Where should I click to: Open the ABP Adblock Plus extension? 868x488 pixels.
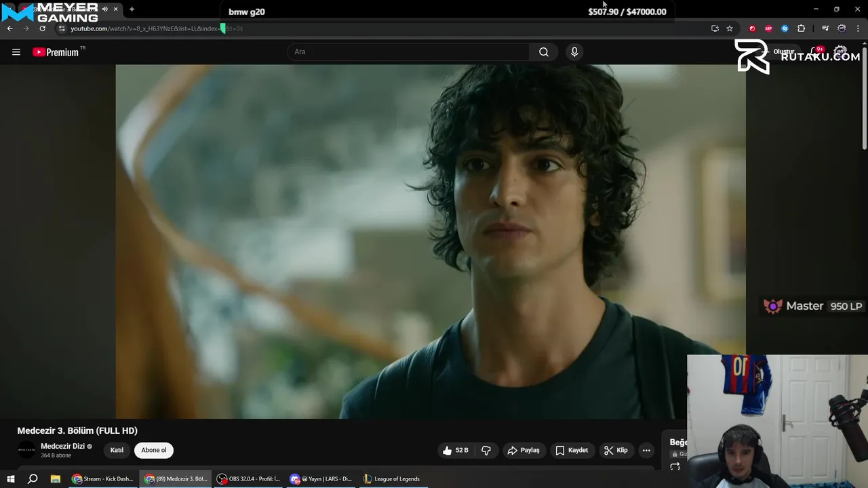[x=768, y=28]
